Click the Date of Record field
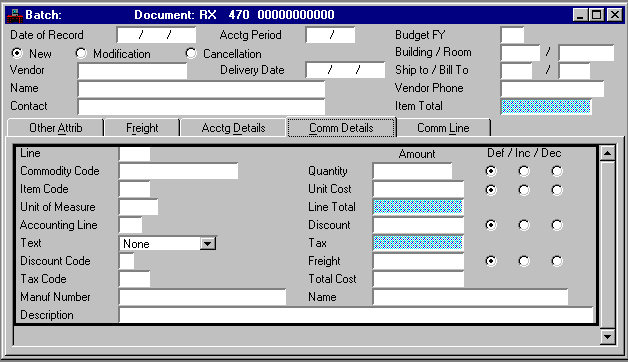Screen dimensions: 628x362 (156, 35)
